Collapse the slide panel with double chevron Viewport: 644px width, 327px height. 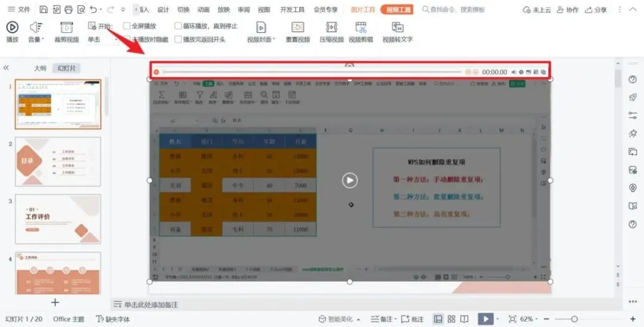(x=6, y=68)
